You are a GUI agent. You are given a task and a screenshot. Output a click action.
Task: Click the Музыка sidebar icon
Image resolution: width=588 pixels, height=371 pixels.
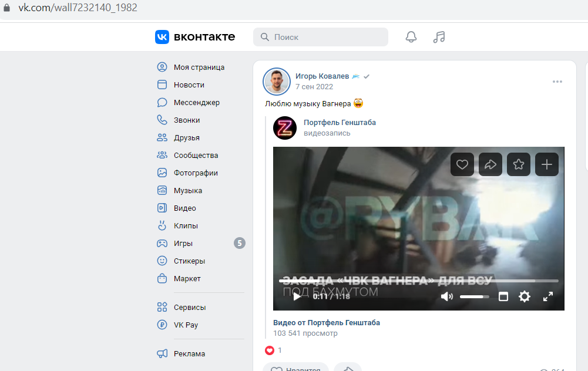162,190
